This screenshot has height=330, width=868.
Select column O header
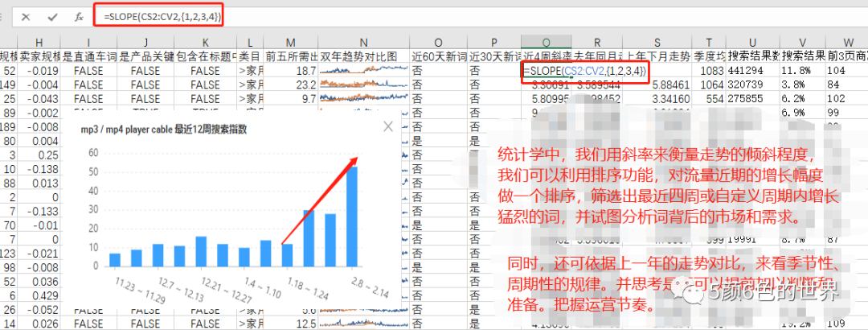438,42
